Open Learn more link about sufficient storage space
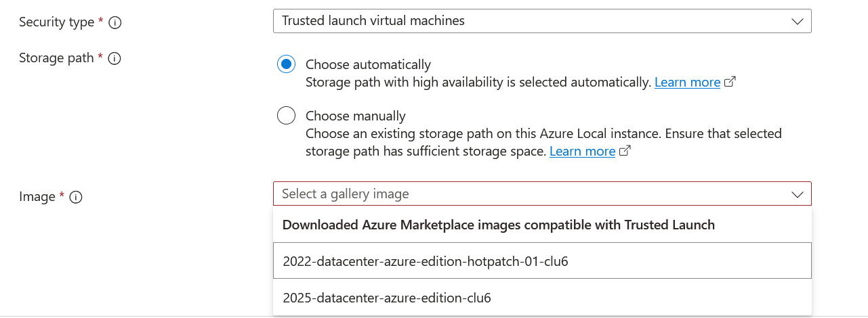The width and height of the screenshot is (868, 318). tap(582, 152)
